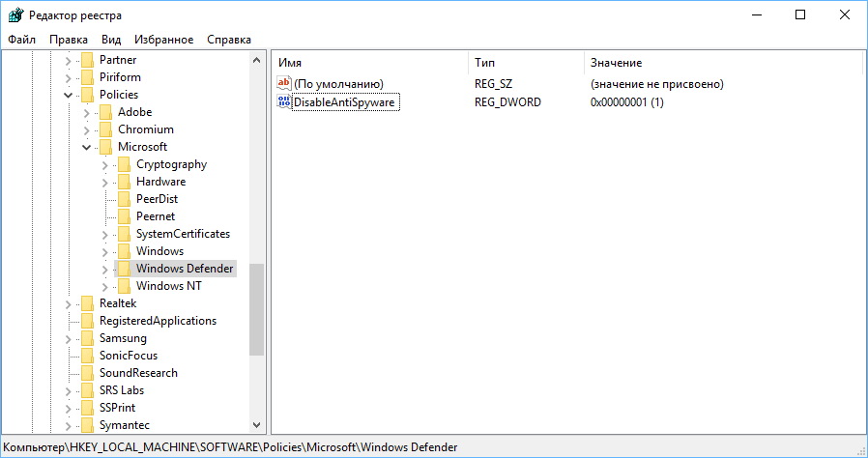This screenshot has height=458, width=868.
Task: Open the Файл menu
Action: click(x=21, y=40)
